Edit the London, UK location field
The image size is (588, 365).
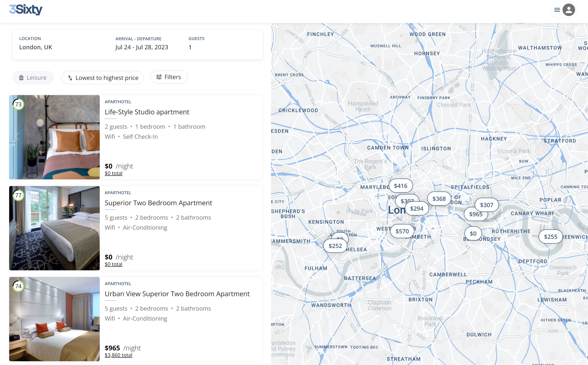click(36, 47)
